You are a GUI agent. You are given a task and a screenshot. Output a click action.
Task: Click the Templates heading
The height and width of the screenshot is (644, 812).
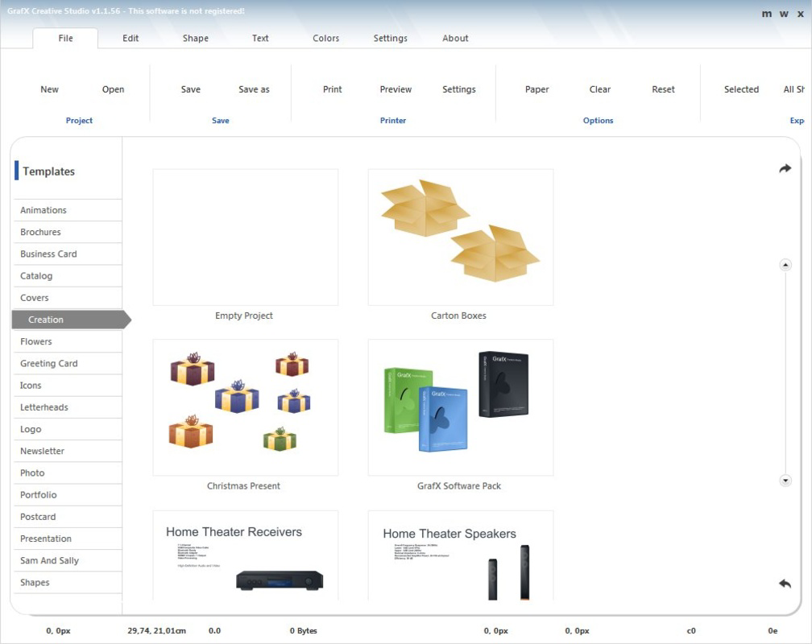pos(48,171)
